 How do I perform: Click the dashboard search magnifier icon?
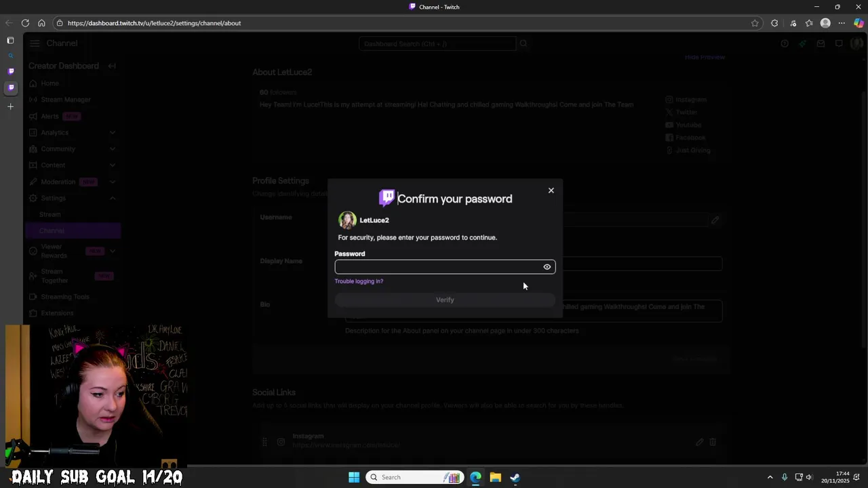click(523, 43)
